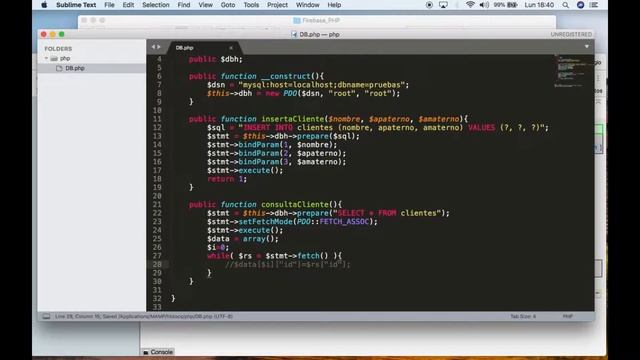Open Spotlight search magnifier icon

click(x=565, y=5)
